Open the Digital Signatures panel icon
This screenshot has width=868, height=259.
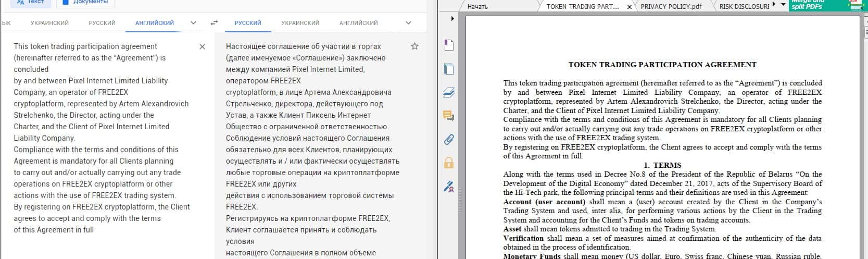[449, 186]
